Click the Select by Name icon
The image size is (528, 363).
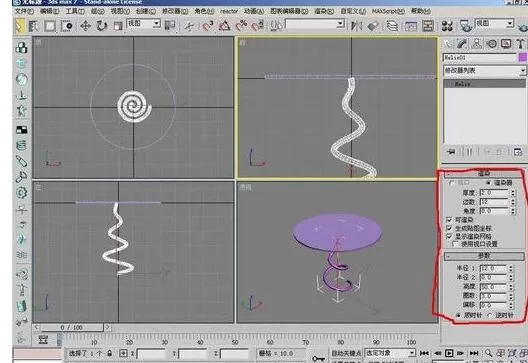(x=33, y=26)
